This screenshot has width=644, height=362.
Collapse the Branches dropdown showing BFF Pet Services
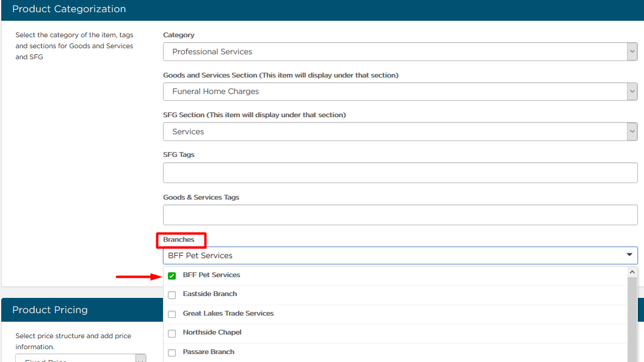(x=400, y=256)
